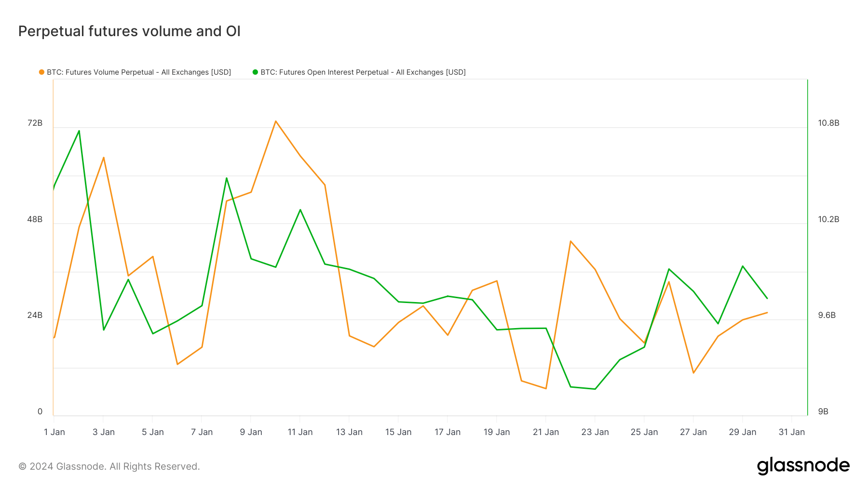
Task: Toggle the BTC Futures Volume Perpetual legend label
Action: (x=139, y=72)
